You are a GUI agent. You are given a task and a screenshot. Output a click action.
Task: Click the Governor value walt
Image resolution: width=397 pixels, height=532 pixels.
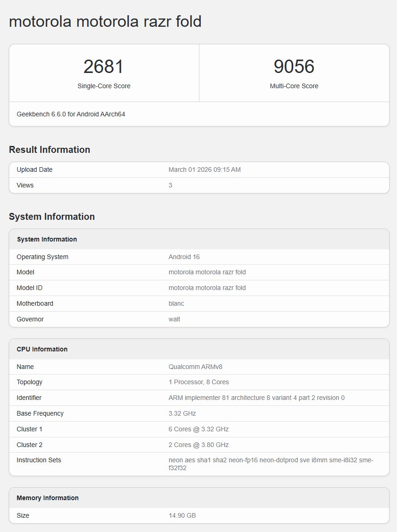pyautogui.click(x=174, y=319)
